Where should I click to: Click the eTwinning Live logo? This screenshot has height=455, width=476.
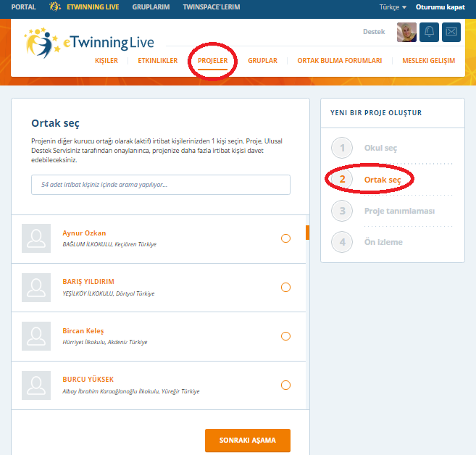pos(89,43)
